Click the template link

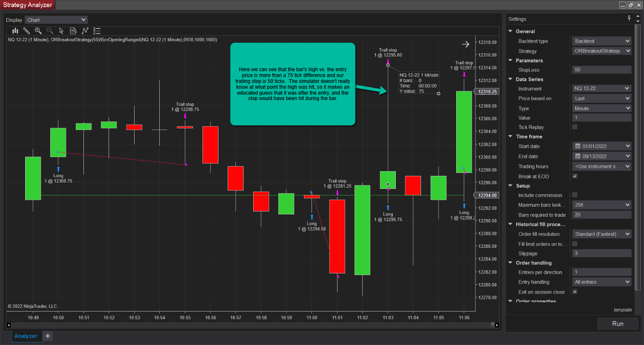coord(623,310)
